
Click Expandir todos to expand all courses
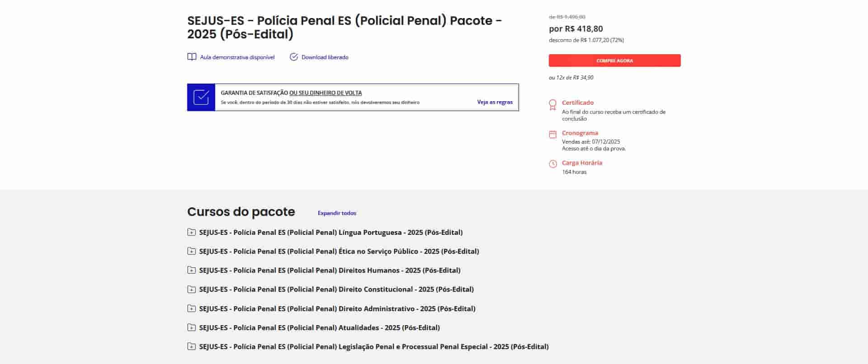pos(337,213)
